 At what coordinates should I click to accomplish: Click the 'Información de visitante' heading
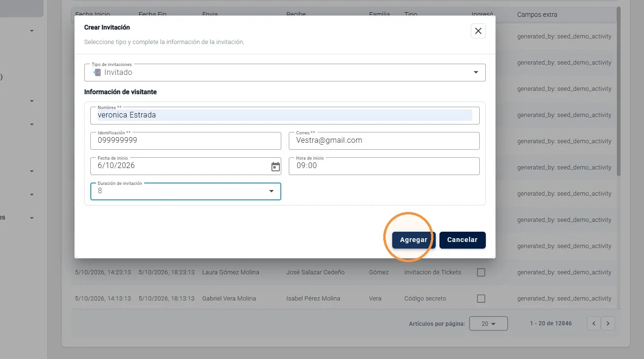pos(120,92)
